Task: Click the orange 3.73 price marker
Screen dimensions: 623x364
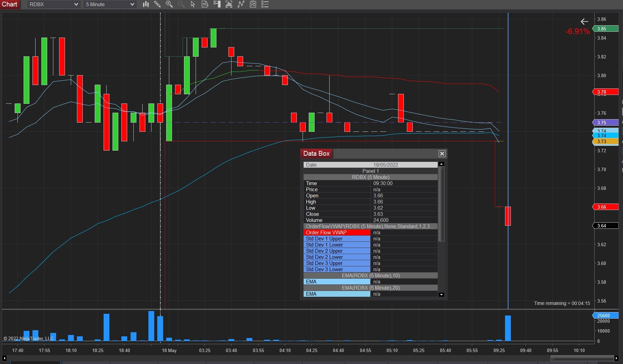Action: [605, 141]
